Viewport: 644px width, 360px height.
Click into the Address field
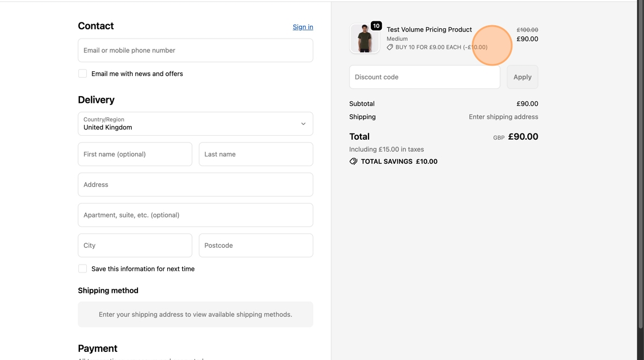[195, 185]
